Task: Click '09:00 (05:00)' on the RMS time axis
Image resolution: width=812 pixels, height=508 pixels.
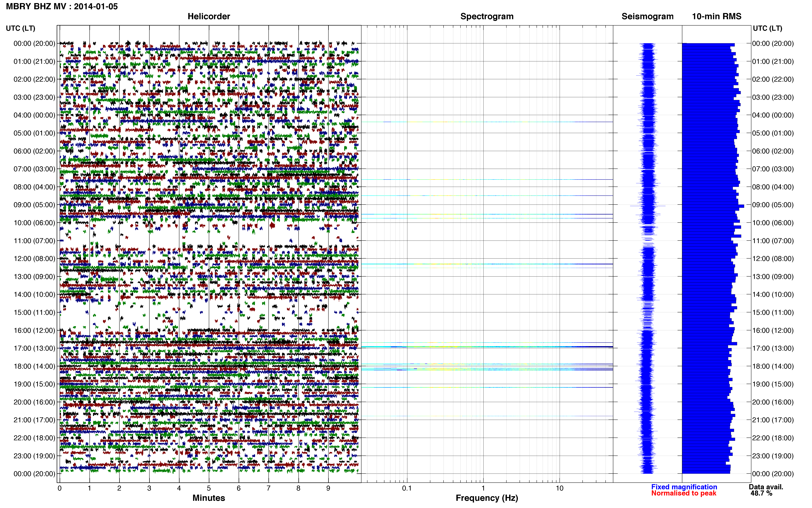Action: [773, 205]
